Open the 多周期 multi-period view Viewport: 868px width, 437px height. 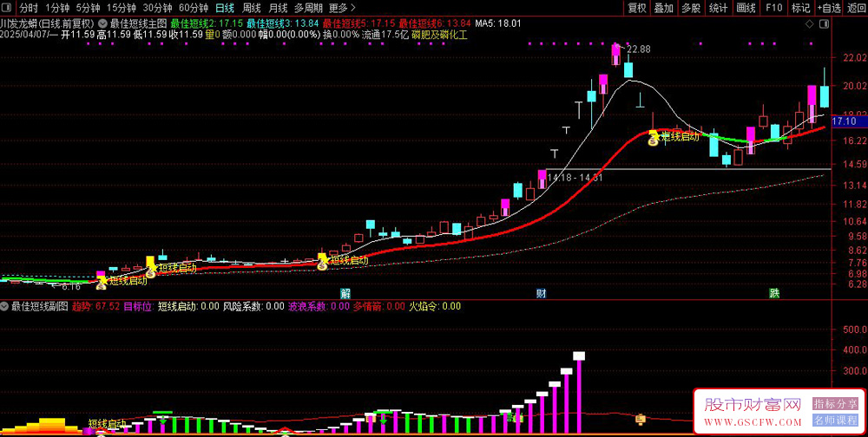point(307,8)
